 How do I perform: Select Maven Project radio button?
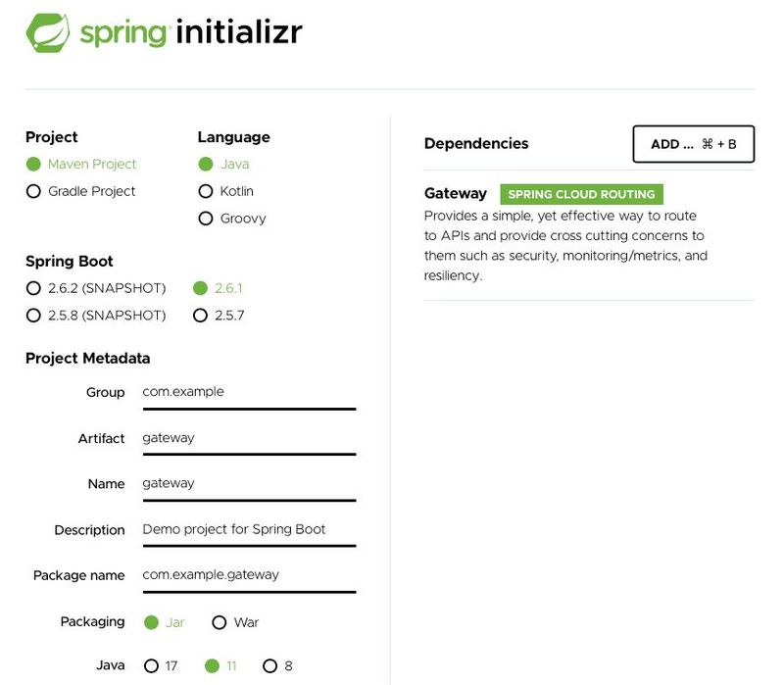[x=33, y=165]
